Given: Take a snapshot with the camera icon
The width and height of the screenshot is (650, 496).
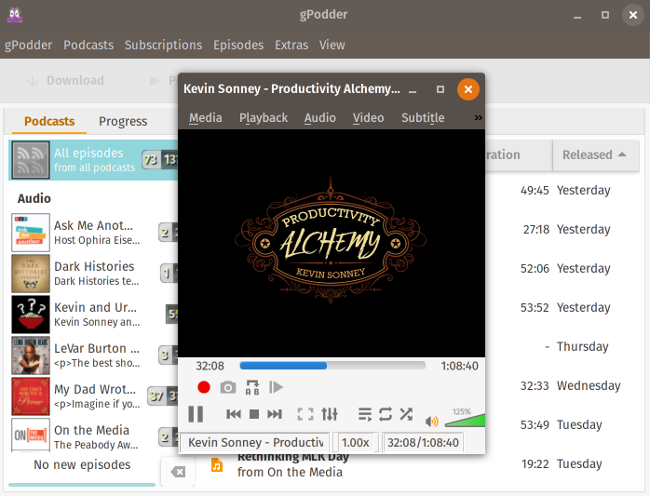Looking at the screenshot, I should (228, 387).
